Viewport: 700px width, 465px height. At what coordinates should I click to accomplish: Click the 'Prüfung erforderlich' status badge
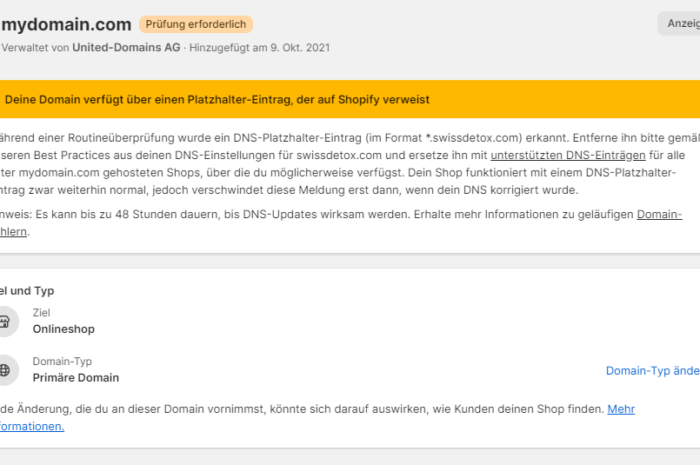click(196, 24)
